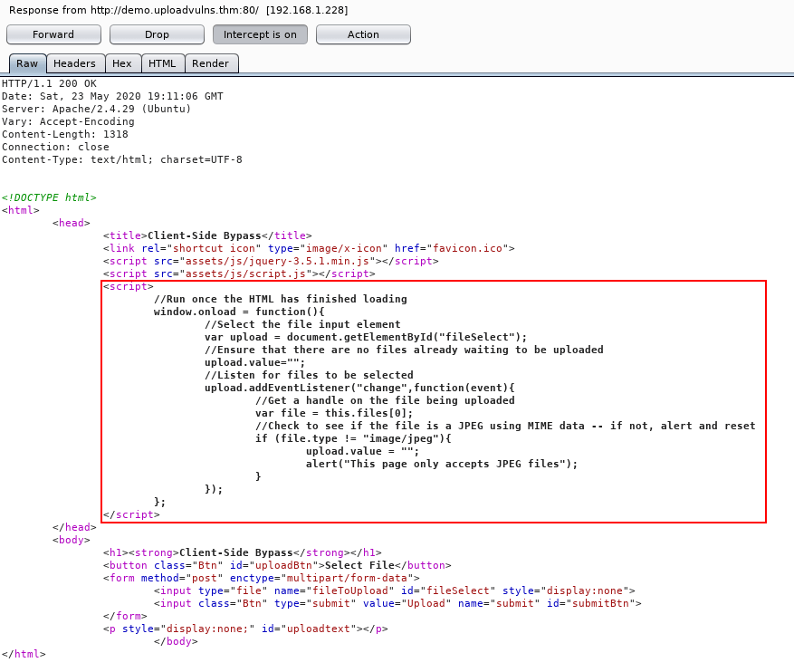Click the response URL title text
The image size is (794, 672).
(x=178, y=10)
